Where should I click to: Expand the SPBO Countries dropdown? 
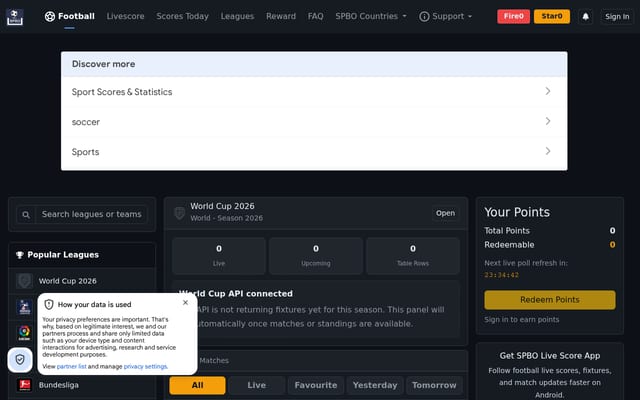point(371,16)
